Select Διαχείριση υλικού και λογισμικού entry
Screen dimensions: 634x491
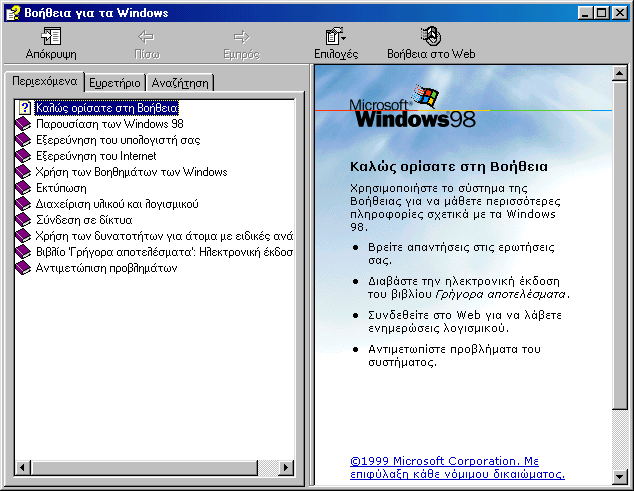tap(117, 204)
